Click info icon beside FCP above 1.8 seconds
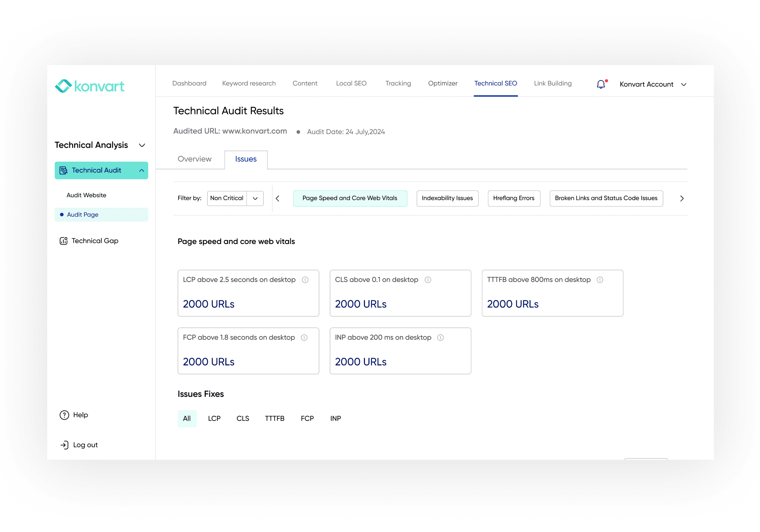The image size is (760, 532). coord(304,337)
